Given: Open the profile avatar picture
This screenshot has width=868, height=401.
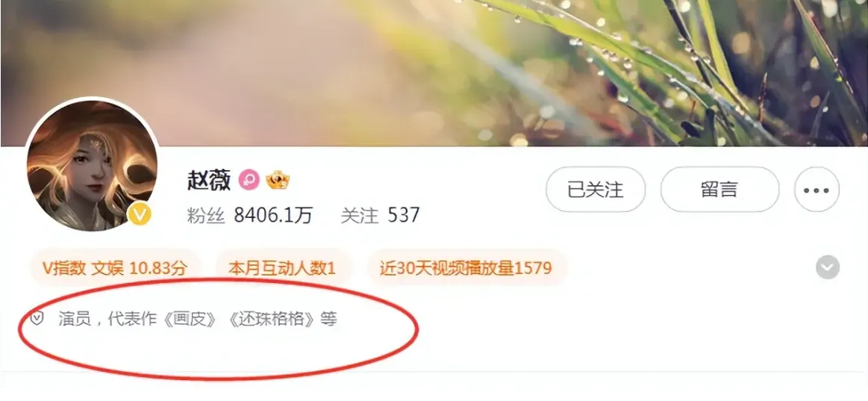Looking at the screenshot, I should coord(92,166).
